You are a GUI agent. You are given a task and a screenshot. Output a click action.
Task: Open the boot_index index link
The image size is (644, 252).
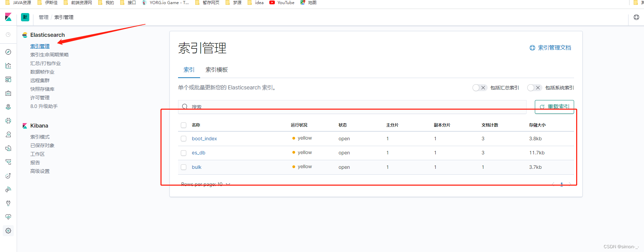[x=205, y=139]
